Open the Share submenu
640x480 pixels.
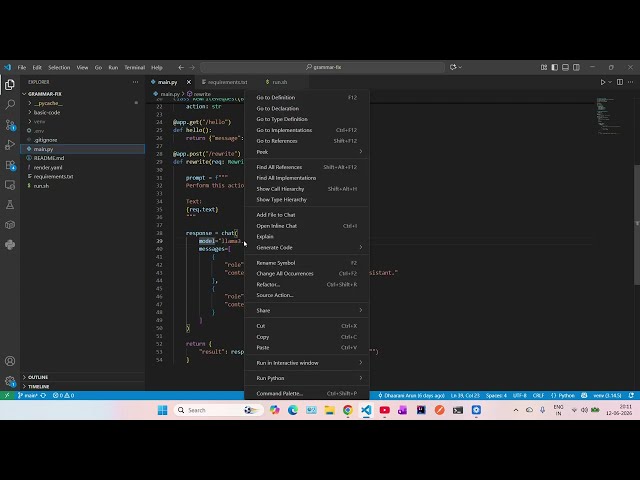pyautogui.click(x=307, y=311)
